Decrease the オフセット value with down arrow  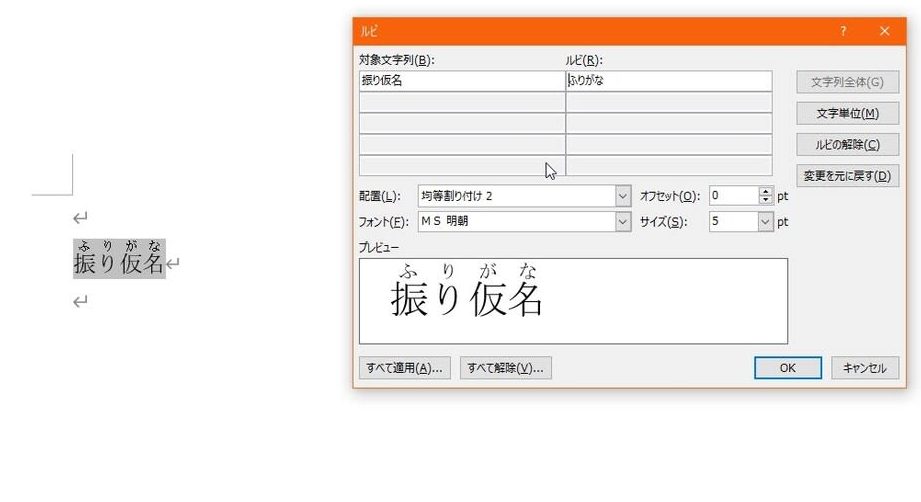[765, 200]
